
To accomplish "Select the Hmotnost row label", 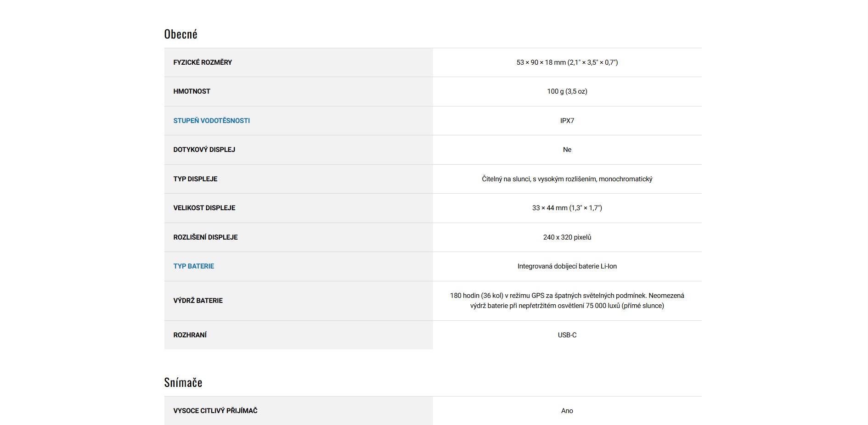I will pyautogui.click(x=192, y=91).
